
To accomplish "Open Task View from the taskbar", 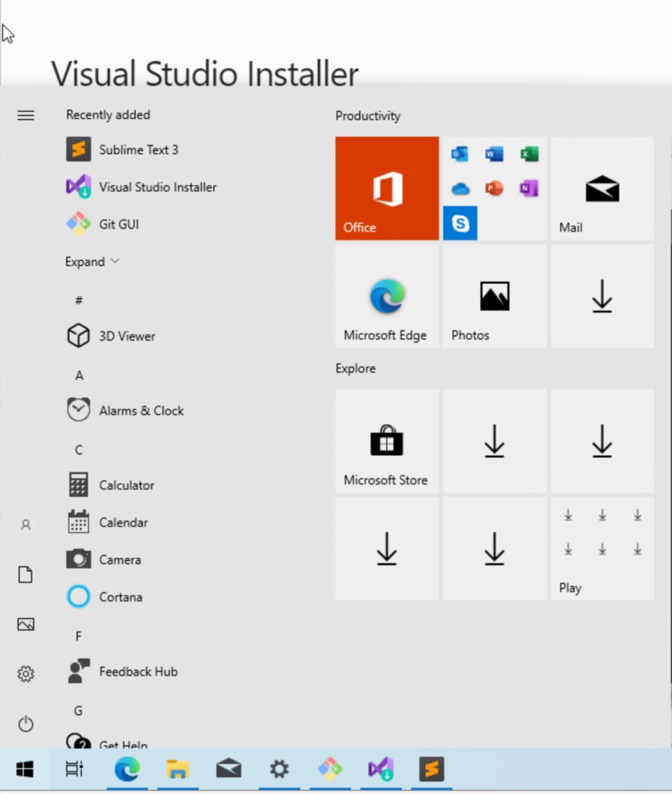I will [75, 769].
